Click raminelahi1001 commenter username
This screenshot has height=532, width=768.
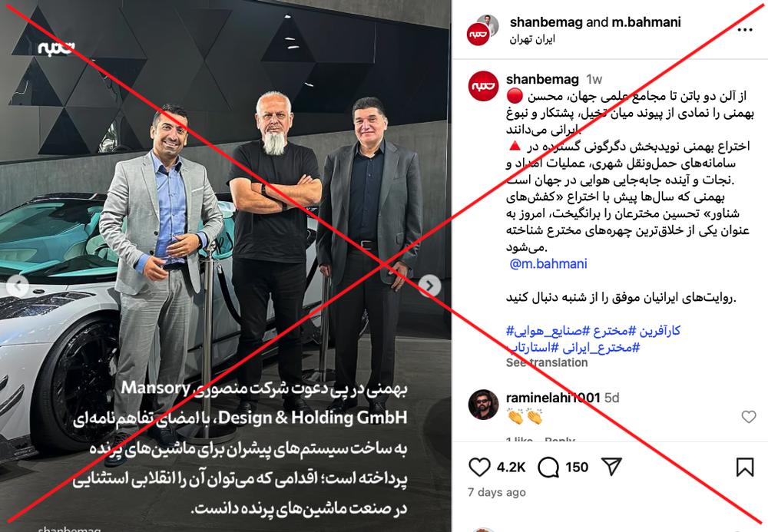[x=553, y=398]
